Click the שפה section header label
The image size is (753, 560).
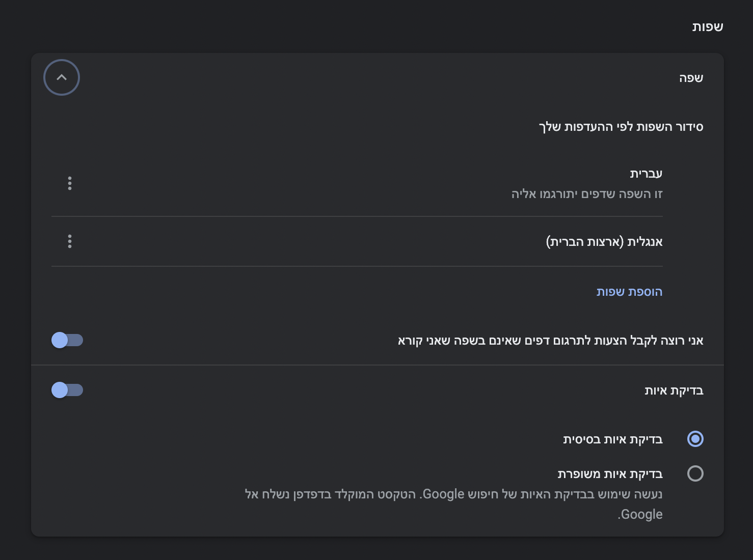point(691,78)
